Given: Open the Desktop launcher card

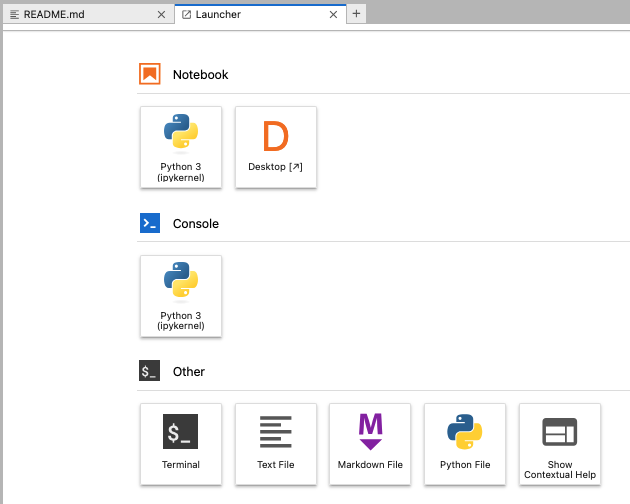Looking at the screenshot, I should coord(276,146).
